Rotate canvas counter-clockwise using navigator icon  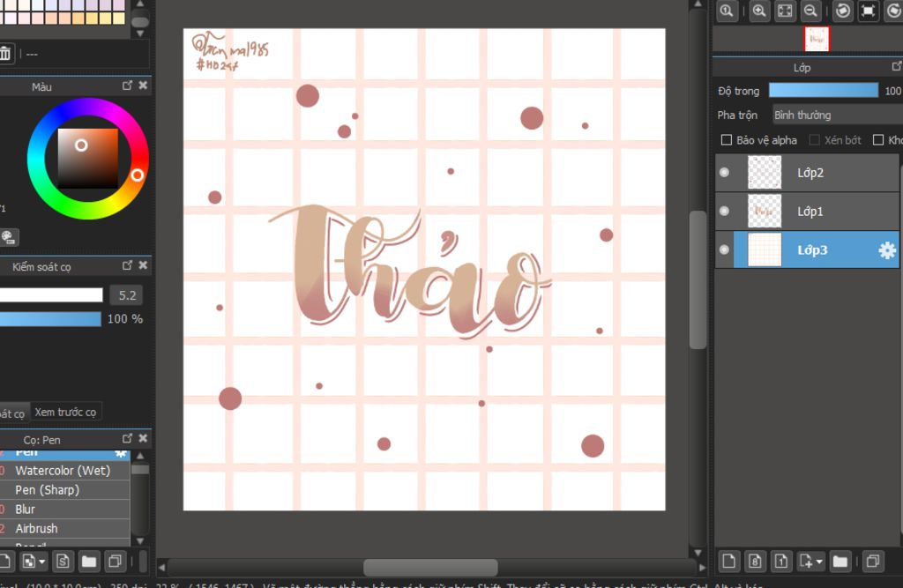[842, 11]
